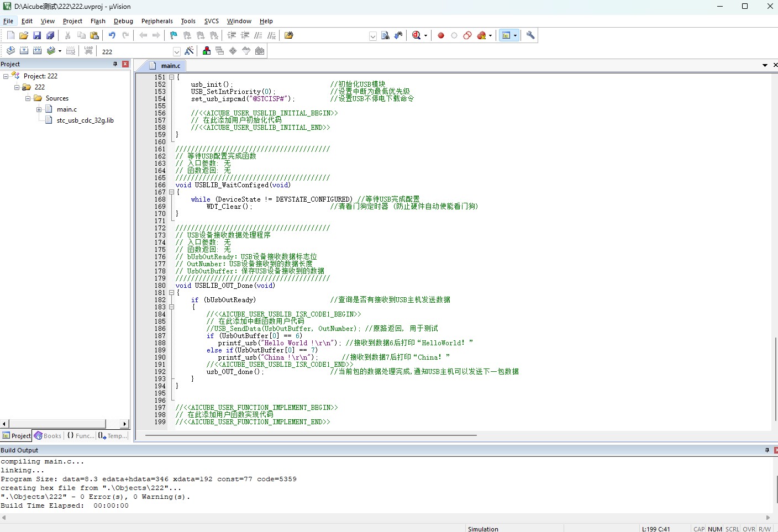Open the batch build dropdown arrow

click(x=60, y=51)
